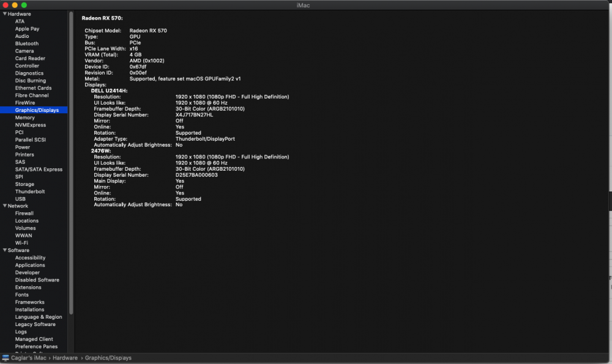The image size is (612, 364).
Task: Choose FireWire in Hardware list
Action: pyautogui.click(x=25, y=103)
